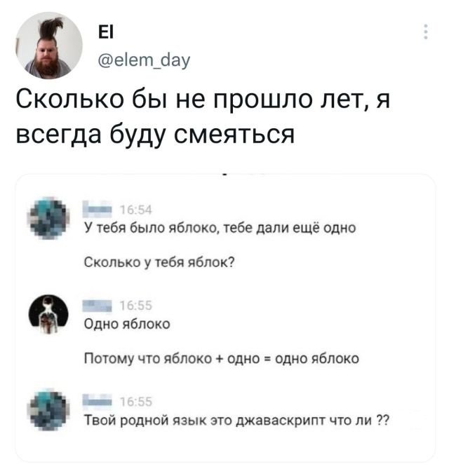Viewport: 449px width, 476px height.
Task: Select message 'Потому что яблоко + одно = одно яблоко'
Action: 222,358
